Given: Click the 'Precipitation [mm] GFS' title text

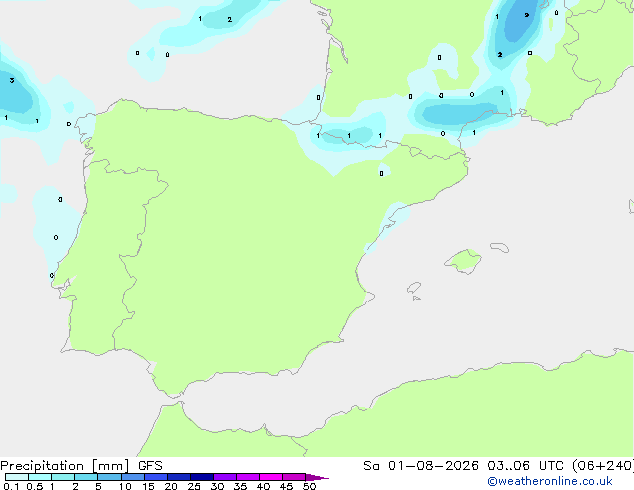Looking at the screenshot, I should (81, 466).
